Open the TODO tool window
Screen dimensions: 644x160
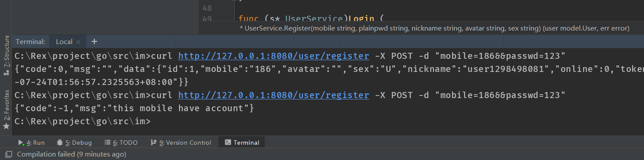click(x=121, y=143)
